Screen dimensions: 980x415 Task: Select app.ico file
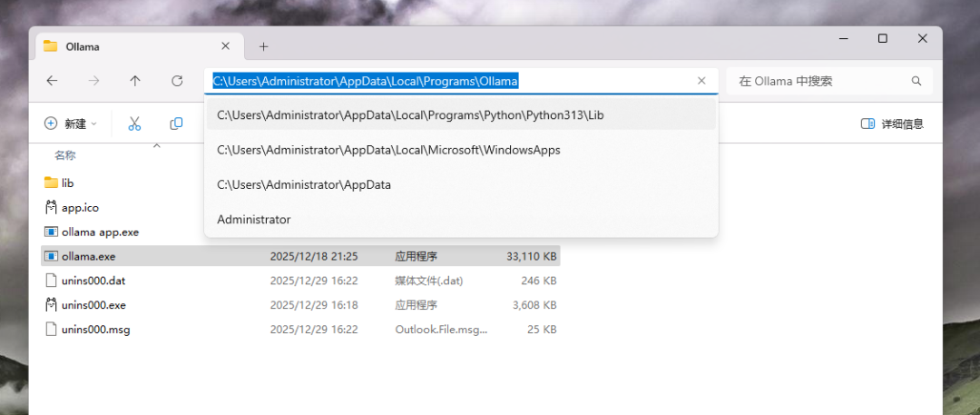80,207
